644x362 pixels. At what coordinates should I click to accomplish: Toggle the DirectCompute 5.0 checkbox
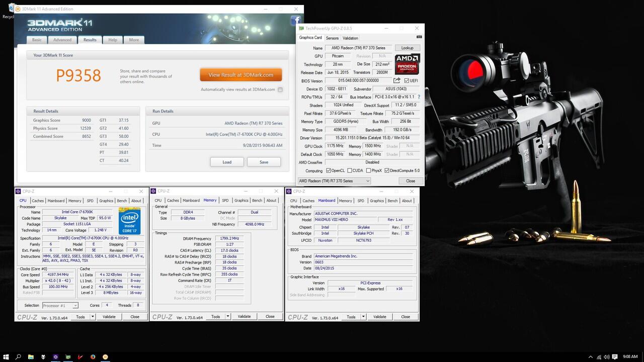click(x=387, y=170)
